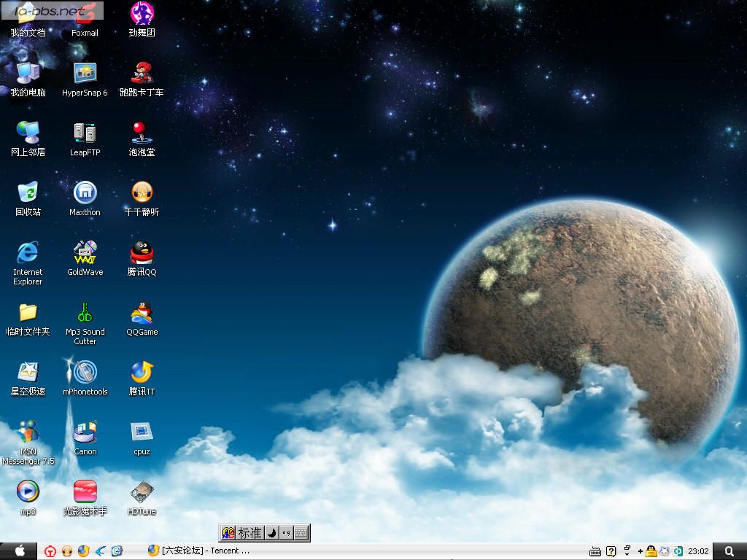Click the system clock showing 23:02
The height and width of the screenshot is (560, 747).
pos(698,551)
